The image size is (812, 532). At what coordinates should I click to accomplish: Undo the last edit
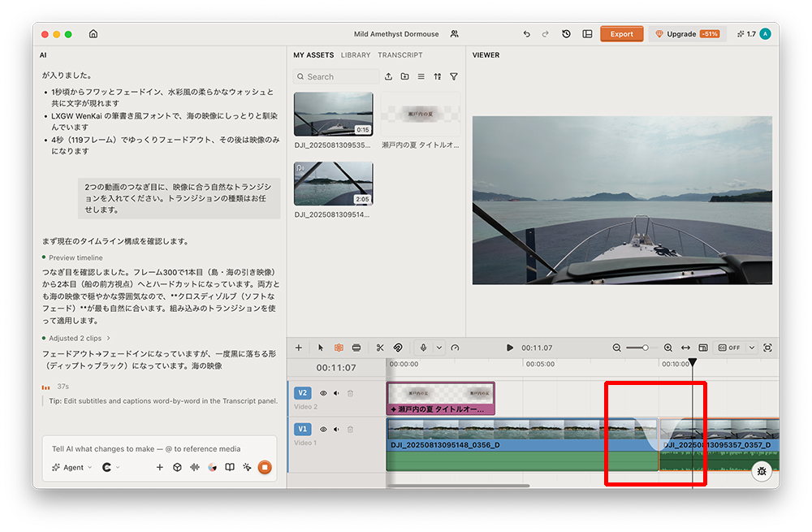coord(527,33)
